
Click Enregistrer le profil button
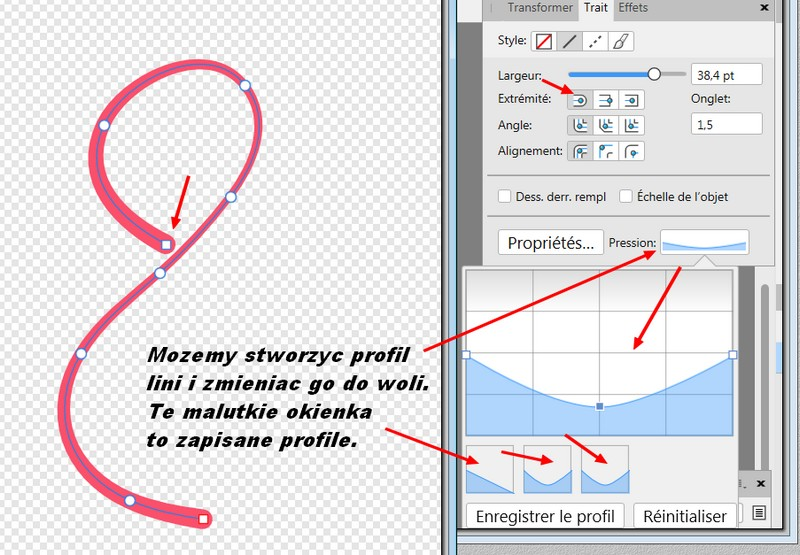coord(545,516)
